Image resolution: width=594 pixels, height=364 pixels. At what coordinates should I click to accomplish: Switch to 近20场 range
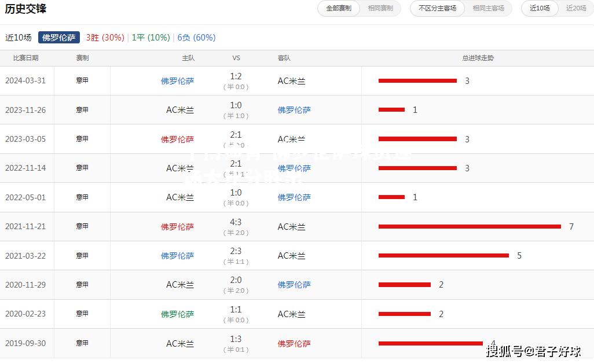click(576, 8)
